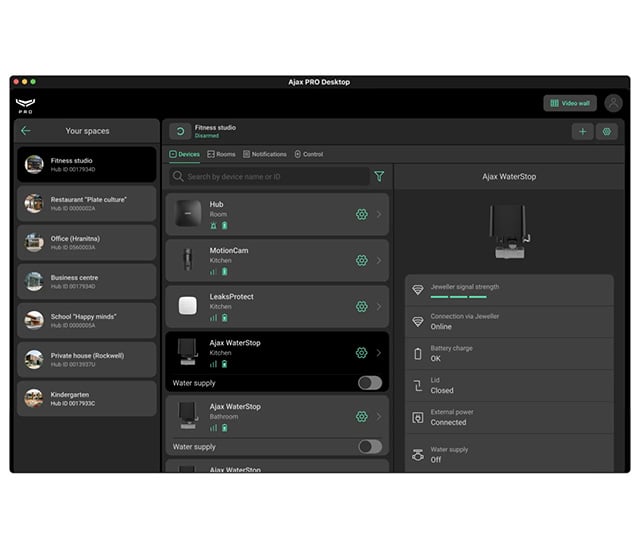Open Kitchen Ajax WaterStop settings gear
The height and width of the screenshot is (550, 640).
(362, 353)
